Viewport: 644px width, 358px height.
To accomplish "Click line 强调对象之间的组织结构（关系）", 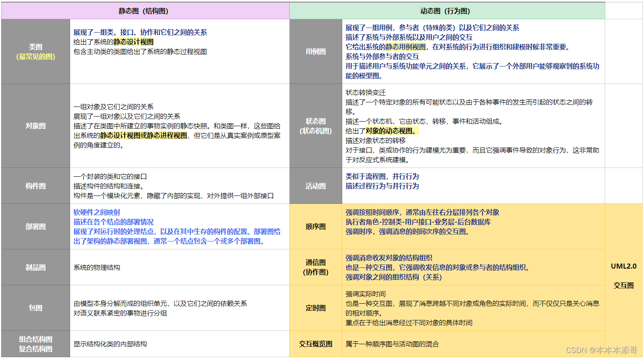I will point(394,277).
